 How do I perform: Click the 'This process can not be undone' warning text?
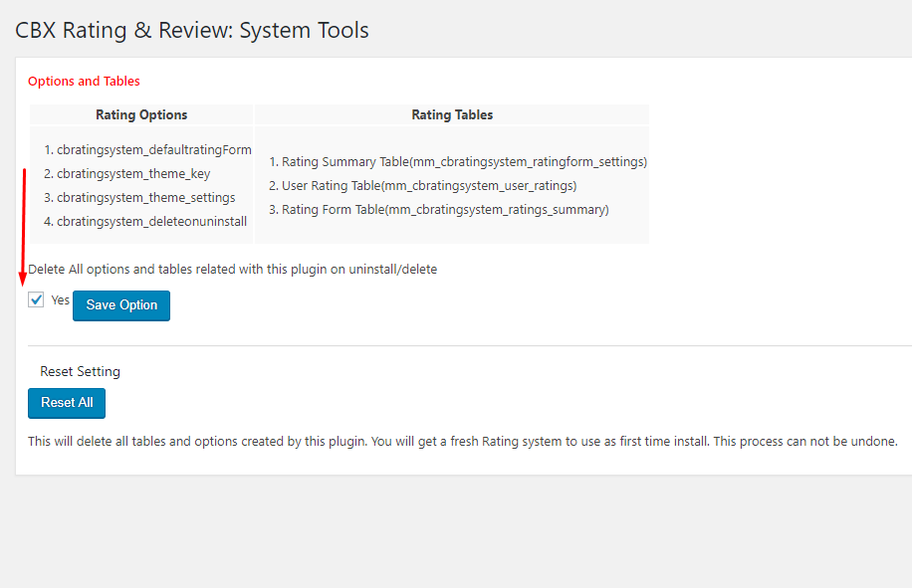tap(805, 442)
